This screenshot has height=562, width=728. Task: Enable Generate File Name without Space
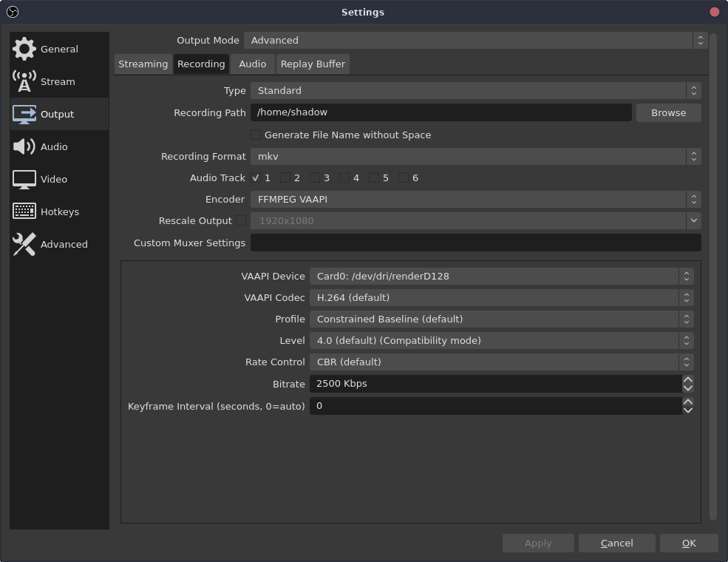coord(256,135)
